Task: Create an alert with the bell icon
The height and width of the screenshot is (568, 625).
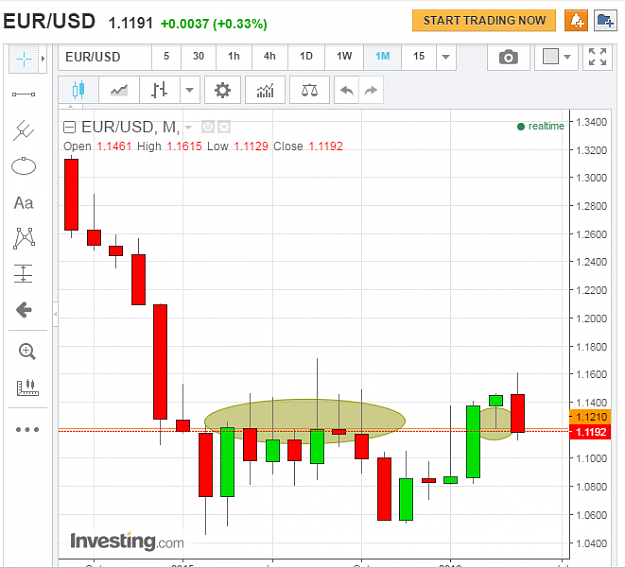Action: point(576,20)
